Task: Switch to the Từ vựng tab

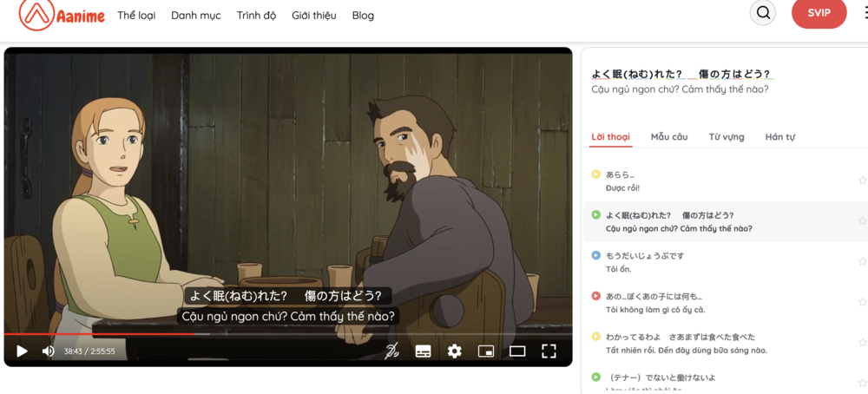Action: click(x=726, y=137)
